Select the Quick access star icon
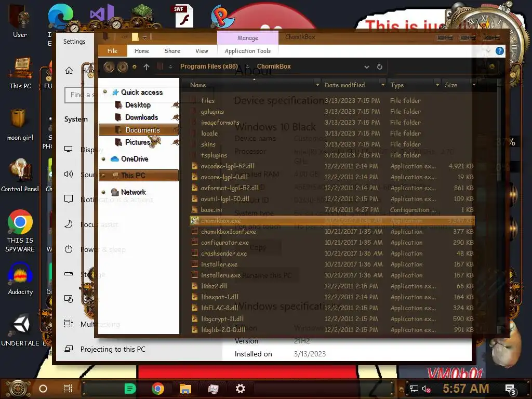 [115, 92]
